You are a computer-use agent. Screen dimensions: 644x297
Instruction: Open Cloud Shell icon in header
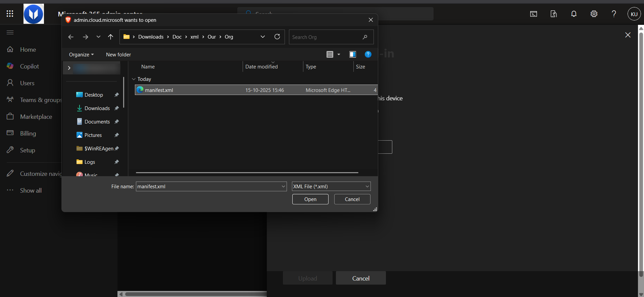point(534,14)
